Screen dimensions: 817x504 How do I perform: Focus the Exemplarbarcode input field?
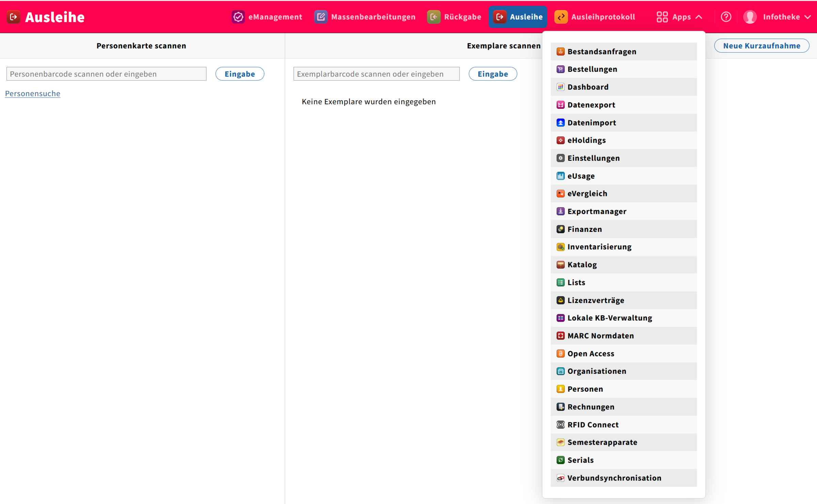pyautogui.click(x=376, y=74)
